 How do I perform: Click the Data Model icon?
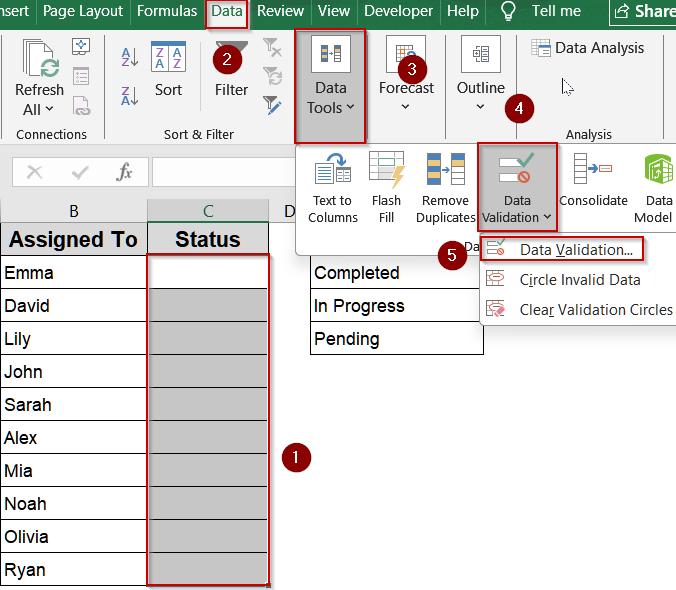click(x=659, y=169)
